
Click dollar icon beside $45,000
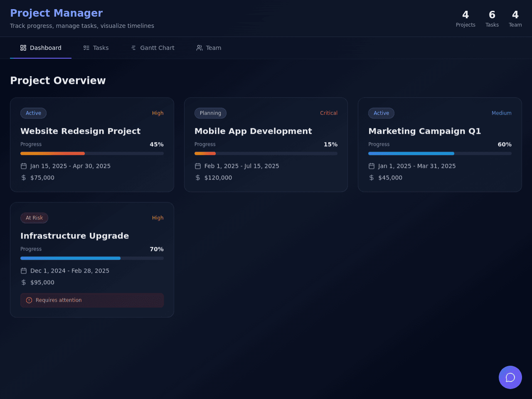click(x=372, y=177)
